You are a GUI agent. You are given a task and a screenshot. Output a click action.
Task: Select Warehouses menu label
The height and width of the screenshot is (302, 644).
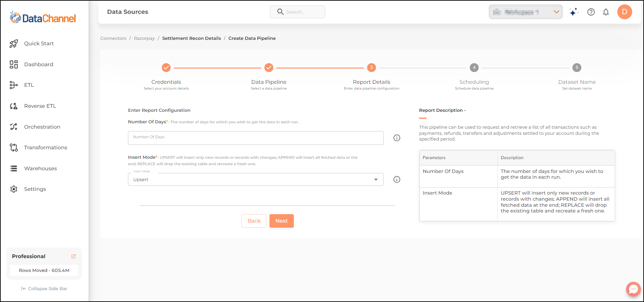pyautogui.click(x=41, y=169)
